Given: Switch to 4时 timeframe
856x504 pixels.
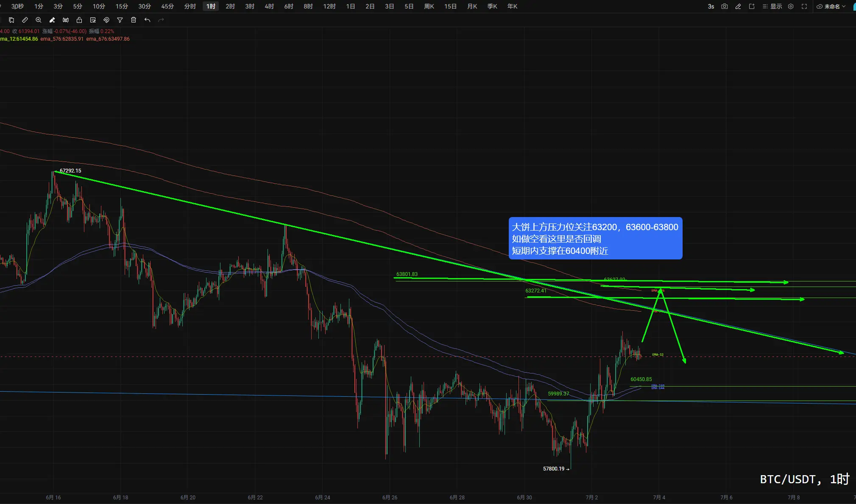Looking at the screenshot, I should point(270,6).
